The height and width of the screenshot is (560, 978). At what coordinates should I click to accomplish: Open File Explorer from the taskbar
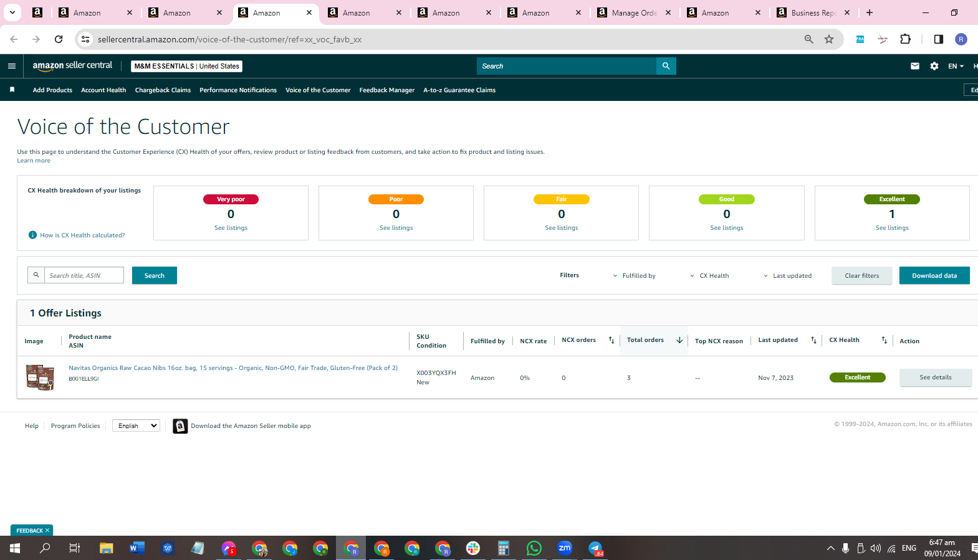[x=107, y=548]
